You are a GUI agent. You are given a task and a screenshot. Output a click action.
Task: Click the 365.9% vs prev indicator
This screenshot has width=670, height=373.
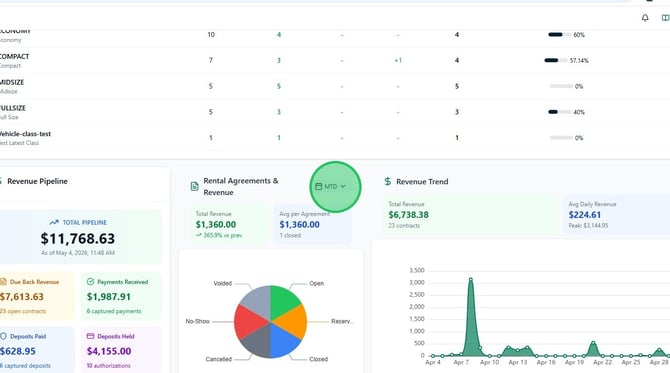pyautogui.click(x=219, y=235)
